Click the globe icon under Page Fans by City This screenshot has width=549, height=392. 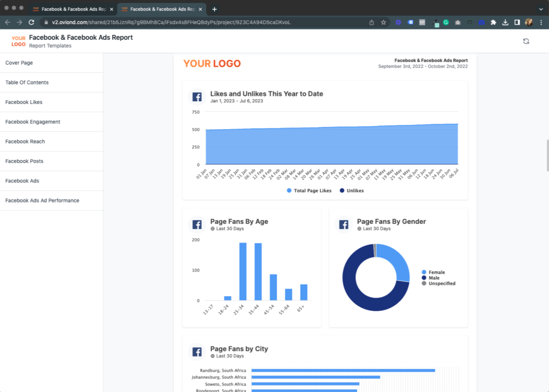click(x=212, y=356)
